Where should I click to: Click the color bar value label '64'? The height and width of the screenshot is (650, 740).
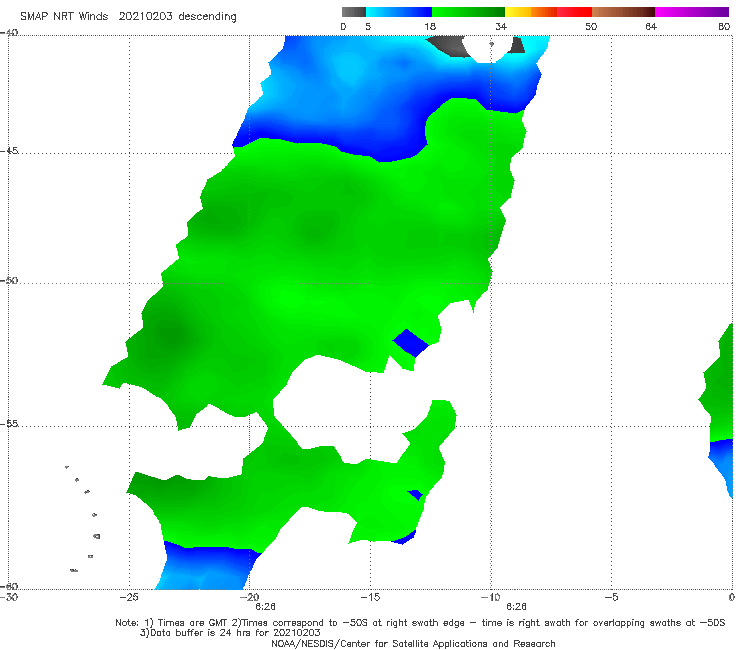[x=651, y=26]
